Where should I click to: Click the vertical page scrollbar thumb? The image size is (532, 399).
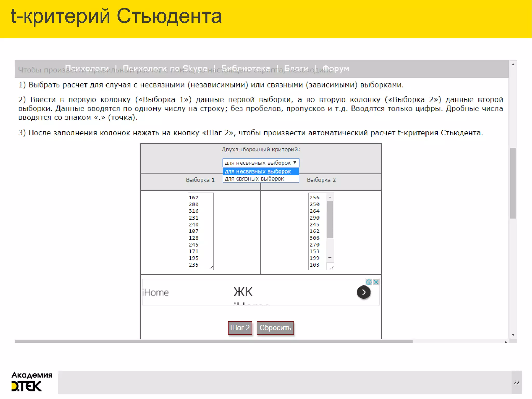[x=513, y=183]
